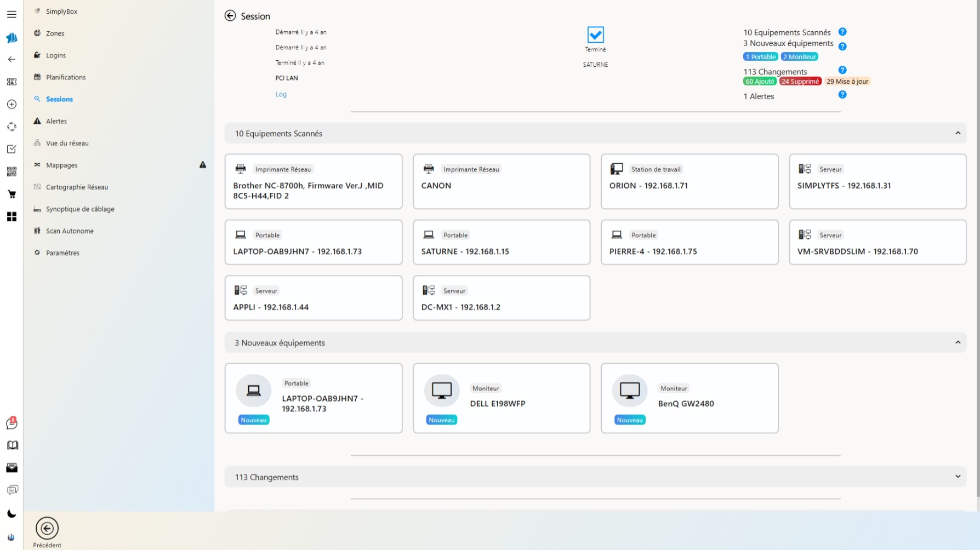Open the session Log link
980x550 pixels.
tap(281, 94)
